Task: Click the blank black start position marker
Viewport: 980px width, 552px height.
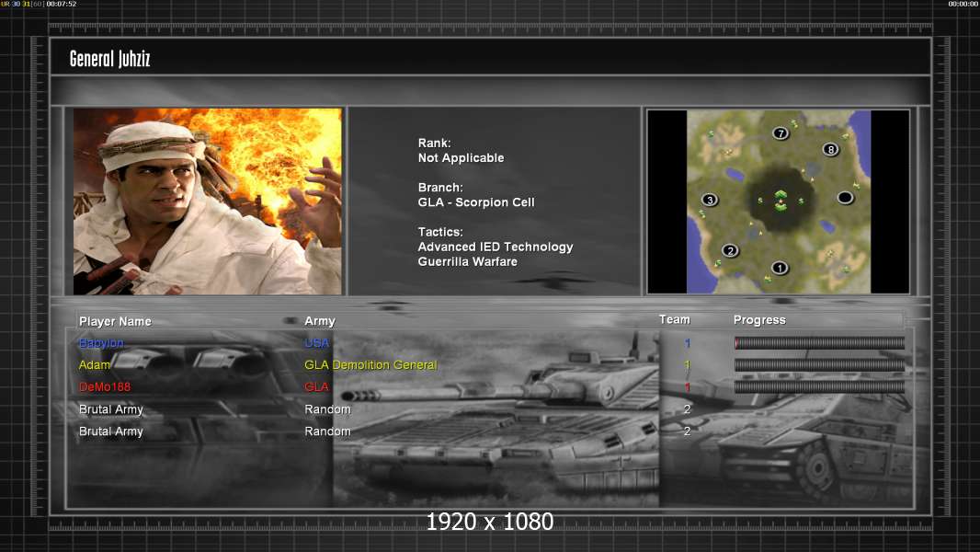Action: click(x=845, y=198)
